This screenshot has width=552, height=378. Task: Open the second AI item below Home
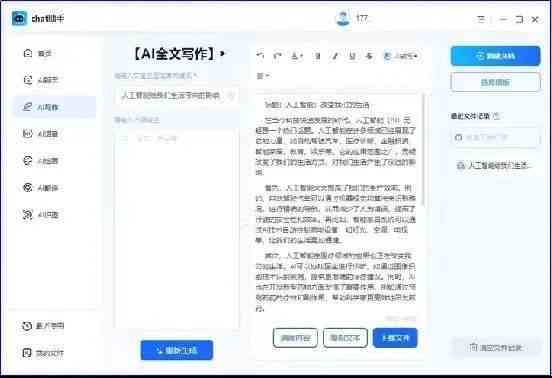click(x=40, y=80)
